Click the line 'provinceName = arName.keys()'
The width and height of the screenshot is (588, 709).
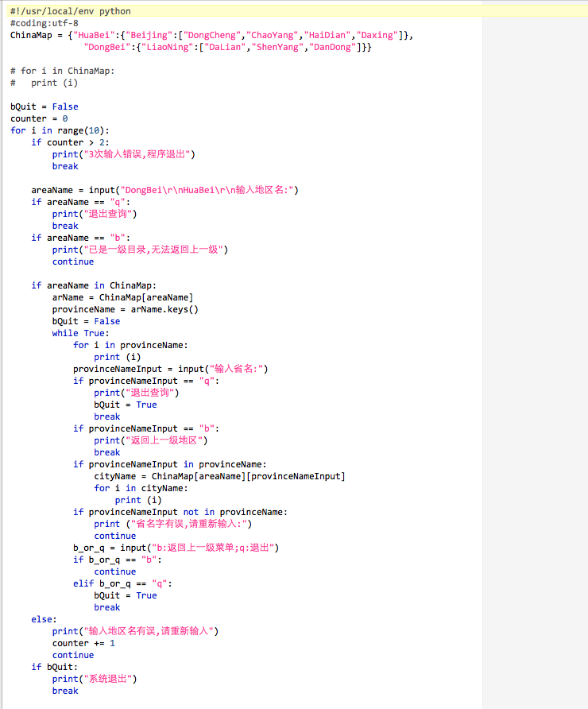126,309
